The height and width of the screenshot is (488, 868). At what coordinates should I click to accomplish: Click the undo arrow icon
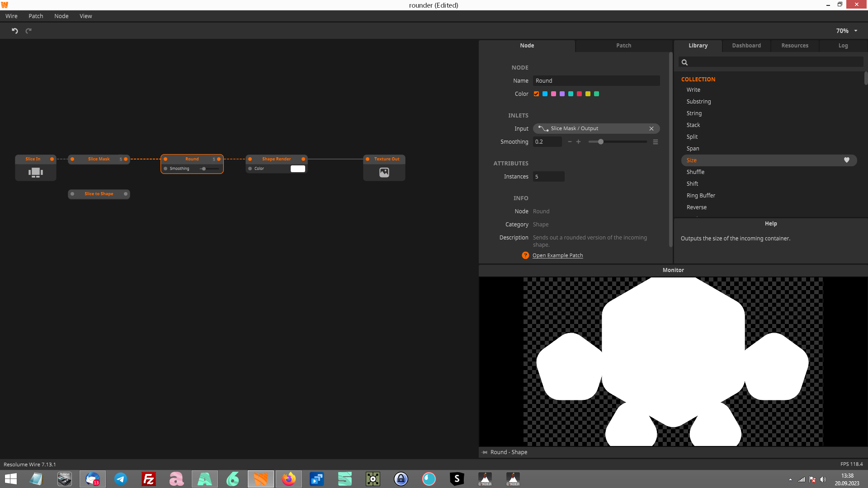point(14,31)
